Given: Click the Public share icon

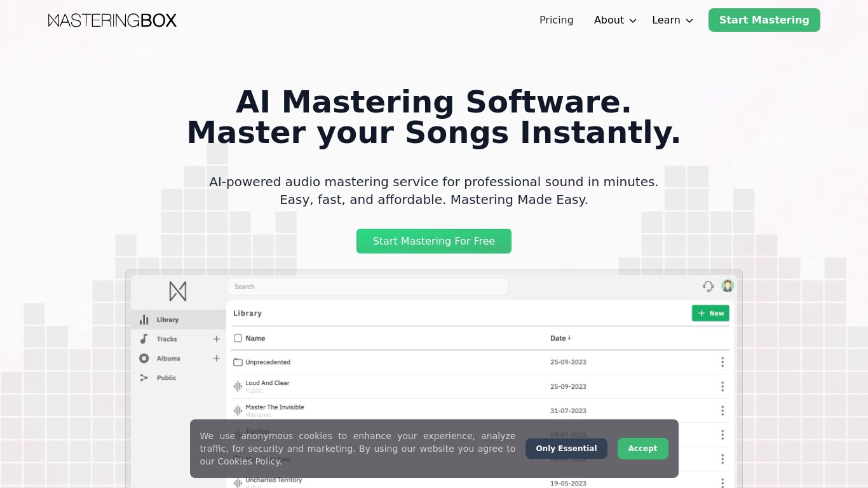Looking at the screenshot, I should pyautogui.click(x=144, y=377).
